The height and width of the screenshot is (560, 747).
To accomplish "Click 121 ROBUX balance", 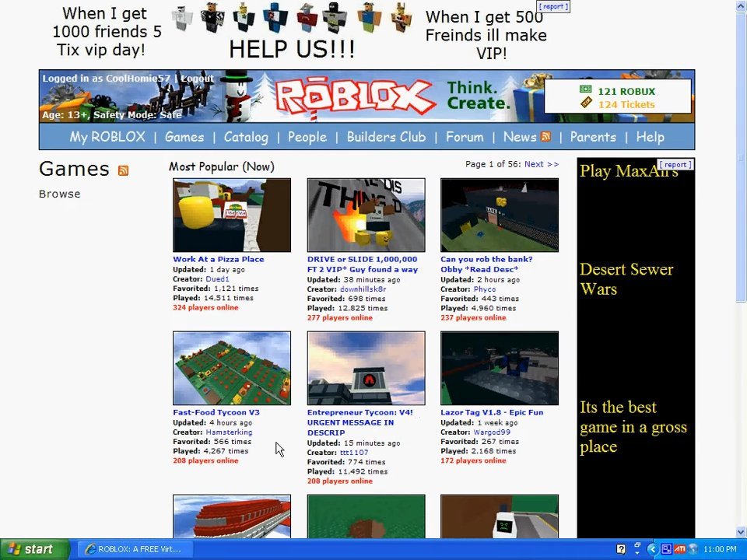I will (626, 91).
